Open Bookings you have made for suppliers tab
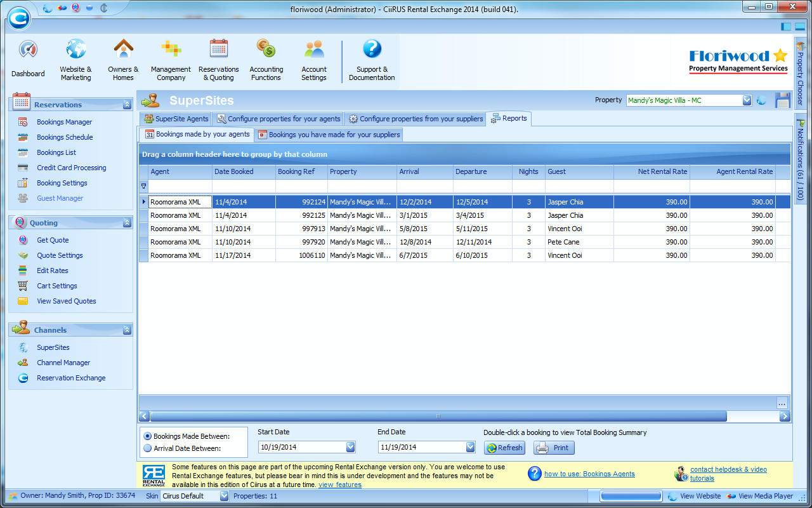Screen dimensions: 812x508 (329, 135)
